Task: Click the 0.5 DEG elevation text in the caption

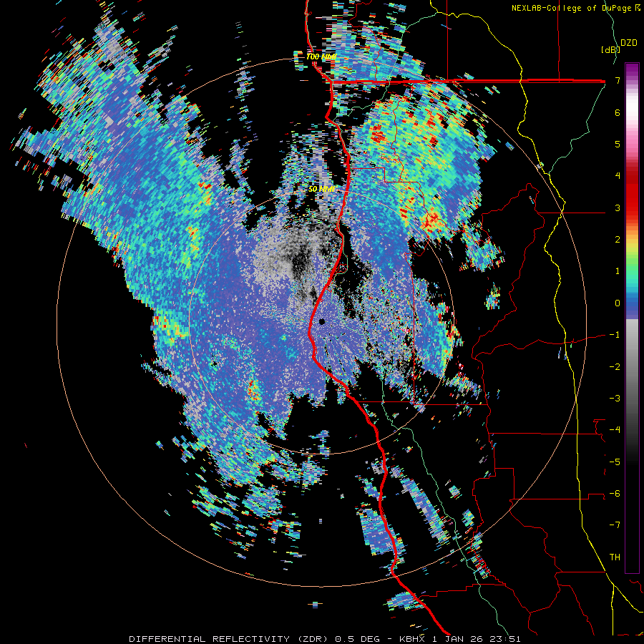Action: tap(358, 639)
